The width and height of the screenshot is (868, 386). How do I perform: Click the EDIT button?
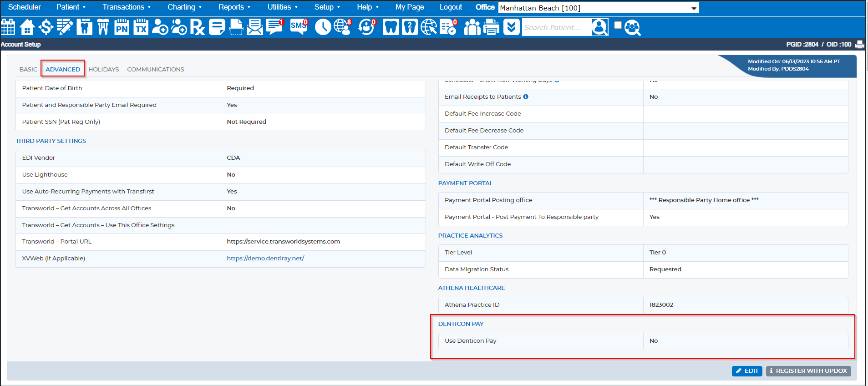click(x=747, y=371)
